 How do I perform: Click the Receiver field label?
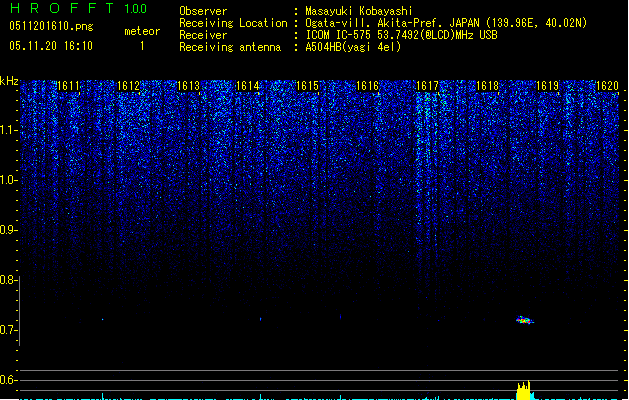[203, 35]
